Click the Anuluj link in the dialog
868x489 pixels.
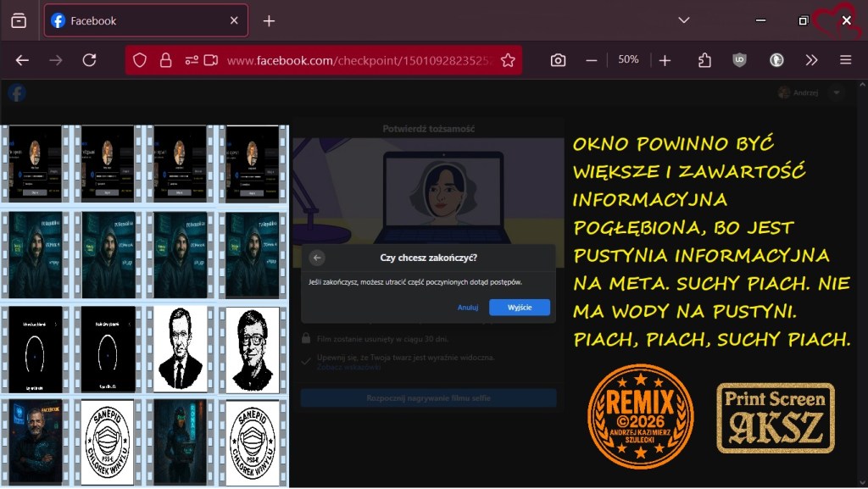tap(468, 308)
